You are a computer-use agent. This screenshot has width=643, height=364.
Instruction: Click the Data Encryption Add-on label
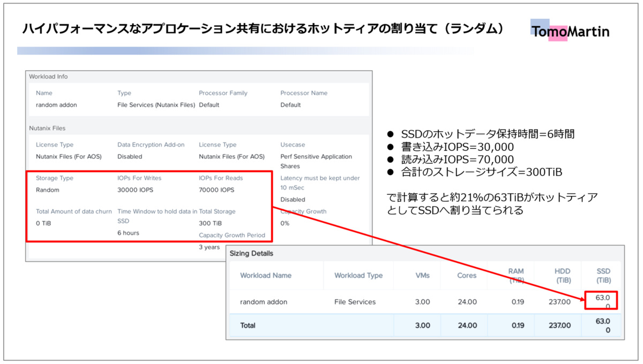(x=151, y=145)
